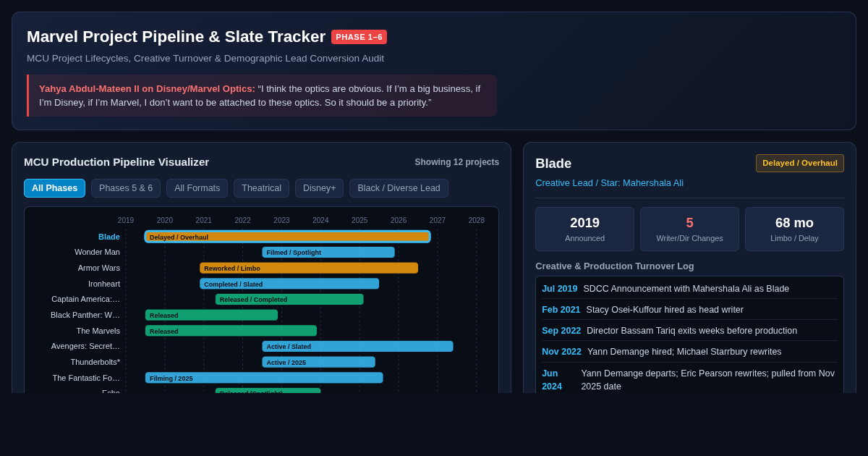Screen dimensions: 868x456
Task: Click the Avengers: Secret… row label
Action: [x=85, y=346]
